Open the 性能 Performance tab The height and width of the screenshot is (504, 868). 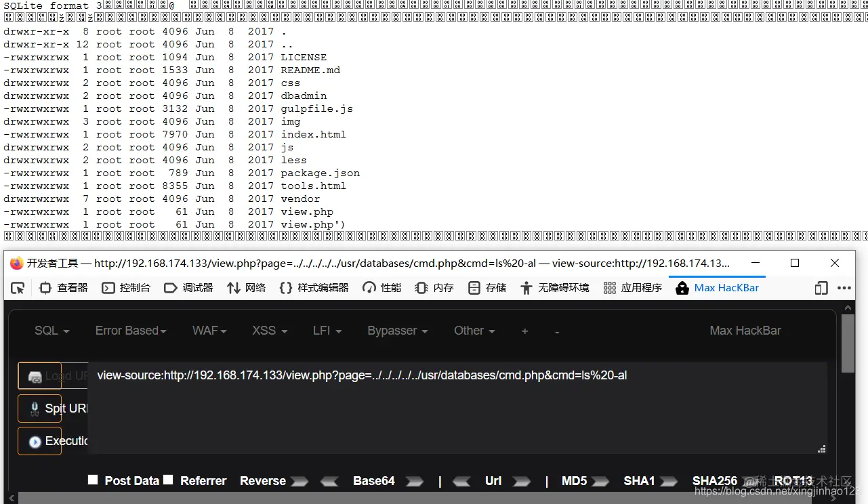coord(382,288)
